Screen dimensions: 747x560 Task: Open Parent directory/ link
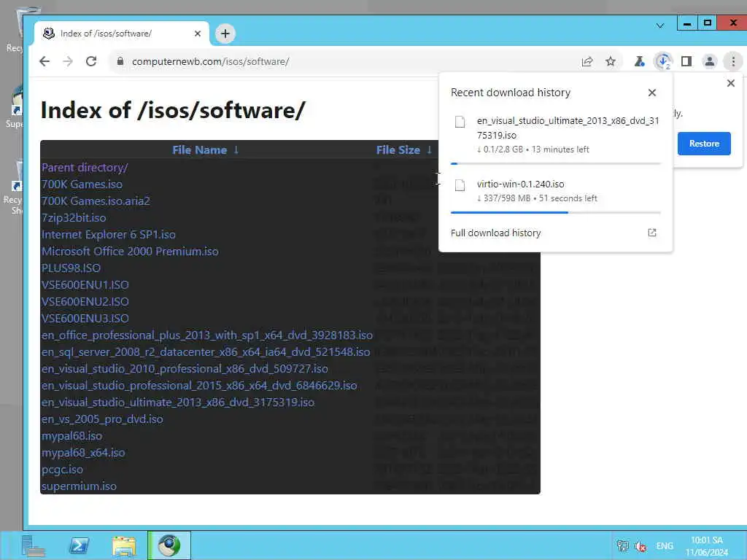tap(85, 168)
